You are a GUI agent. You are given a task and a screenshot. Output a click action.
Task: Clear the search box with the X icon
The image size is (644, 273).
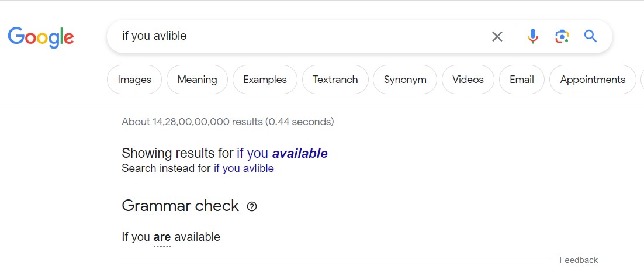tap(497, 37)
